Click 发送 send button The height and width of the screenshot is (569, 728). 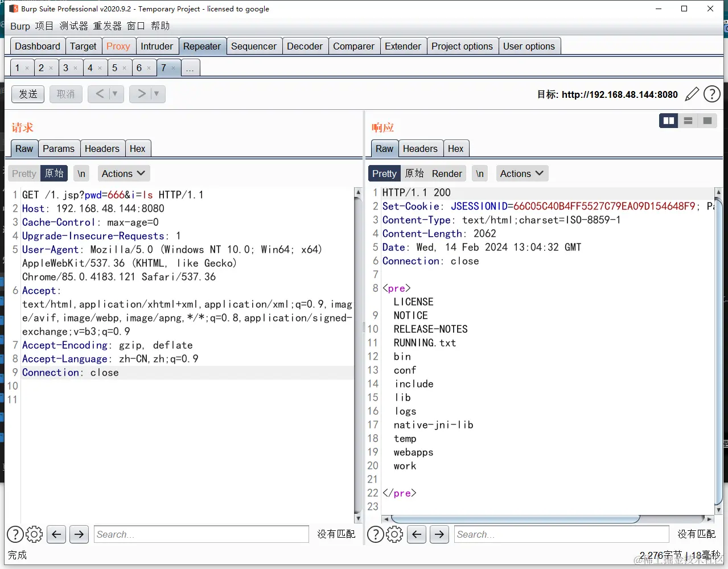click(28, 94)
